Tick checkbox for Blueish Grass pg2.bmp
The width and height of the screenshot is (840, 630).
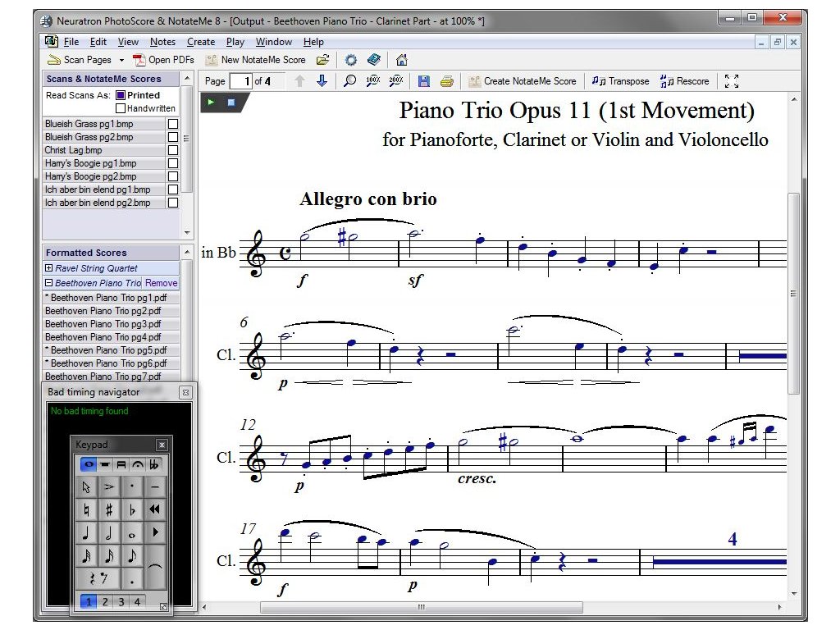(x=173, y=137)
